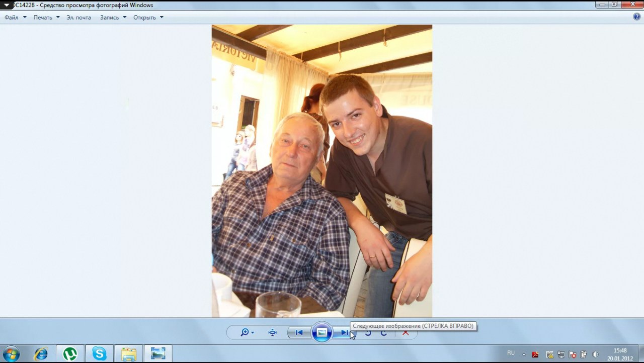Image resolution: width=644 pixels, height=363 pixels.
Task: Click the Эл. почта button
Action: pyautogui.click(x=79, y=18)
